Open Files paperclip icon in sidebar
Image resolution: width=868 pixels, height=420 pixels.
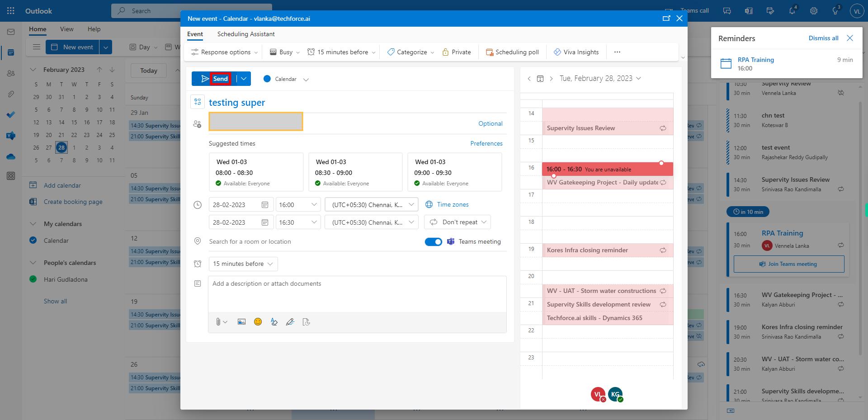(x=11, y=94)
